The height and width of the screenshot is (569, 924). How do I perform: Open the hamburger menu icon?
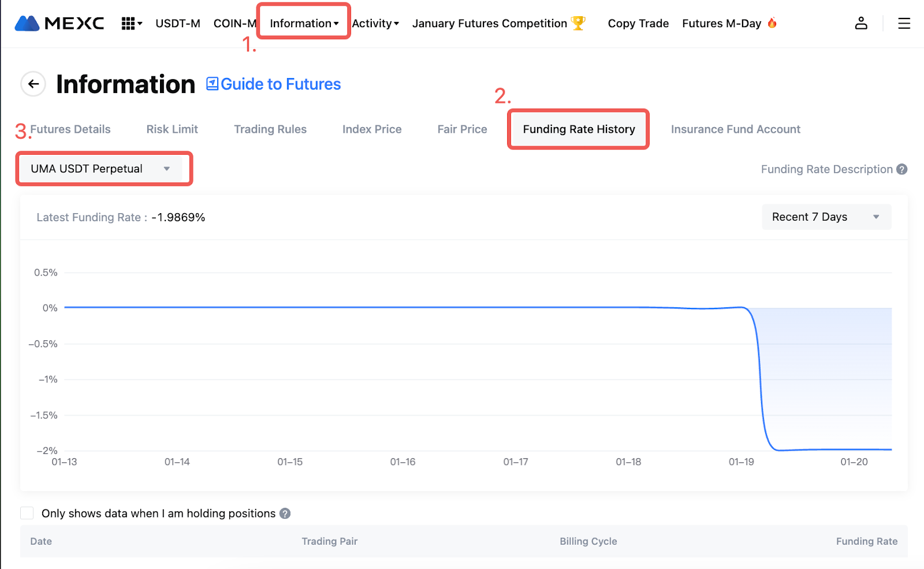(x=904, y=23)
